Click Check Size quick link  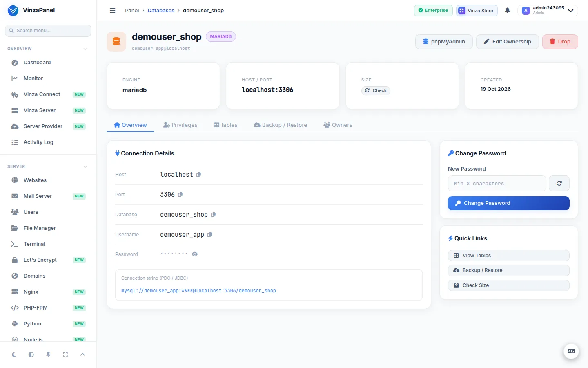pos(509,285)
